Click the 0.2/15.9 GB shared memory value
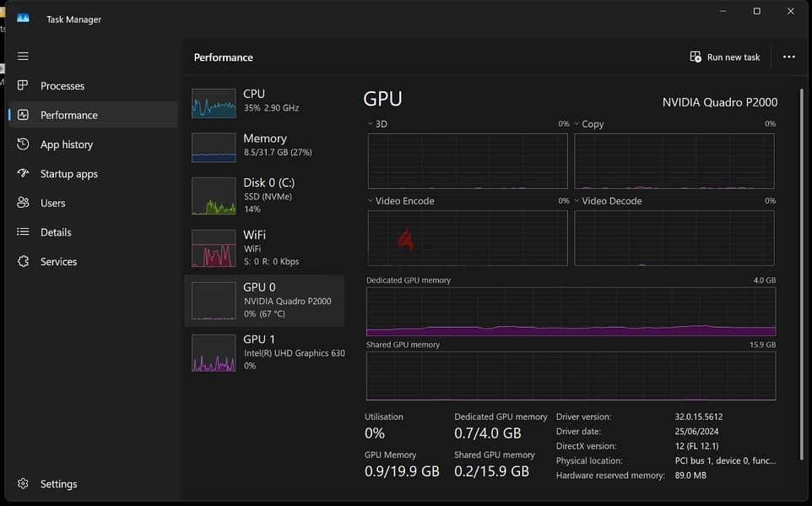The height and width of the screenshot is (506, 812). 491,471
